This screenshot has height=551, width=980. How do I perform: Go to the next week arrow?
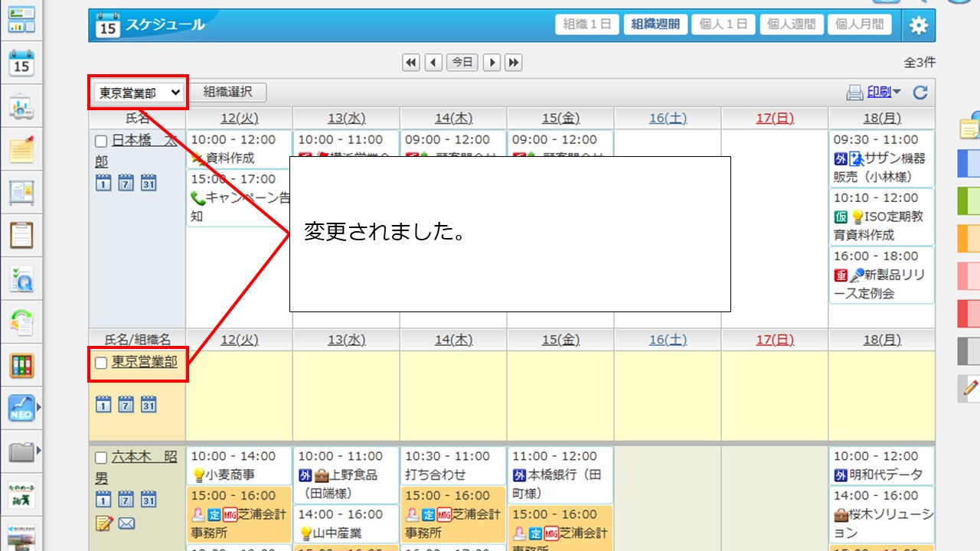click(492, 63)
